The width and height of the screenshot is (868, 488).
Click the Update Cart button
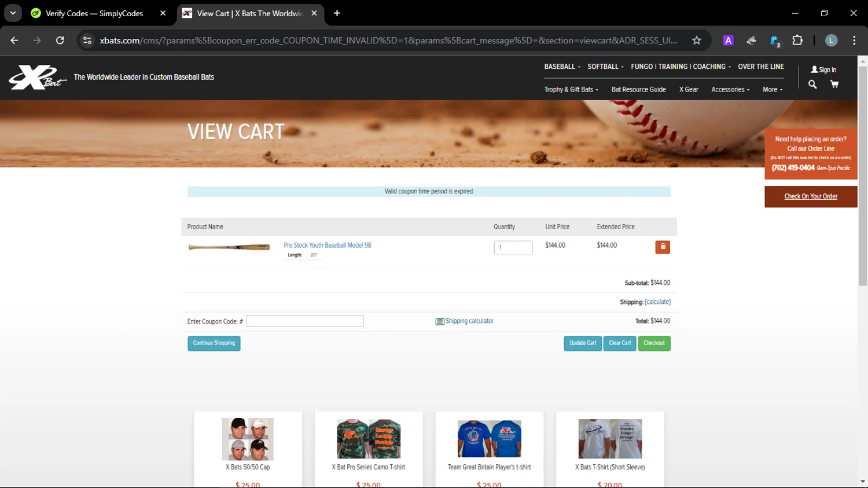point(583,343)
